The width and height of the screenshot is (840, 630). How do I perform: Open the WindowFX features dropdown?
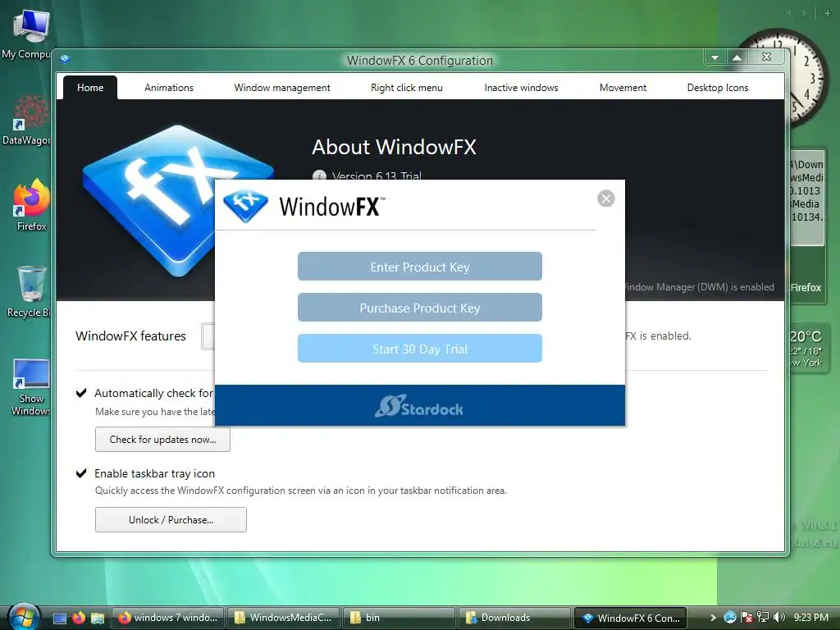click(x=208, y=336)
